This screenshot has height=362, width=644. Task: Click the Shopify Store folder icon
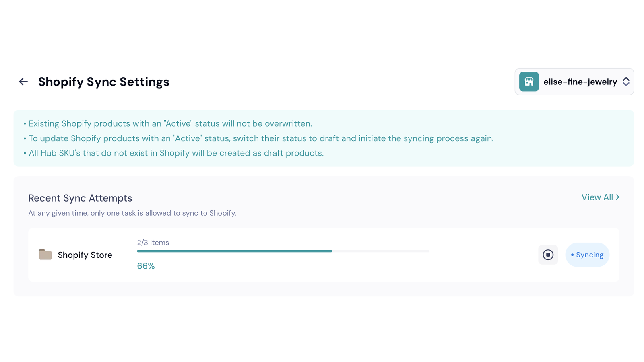tap(45, 255)
